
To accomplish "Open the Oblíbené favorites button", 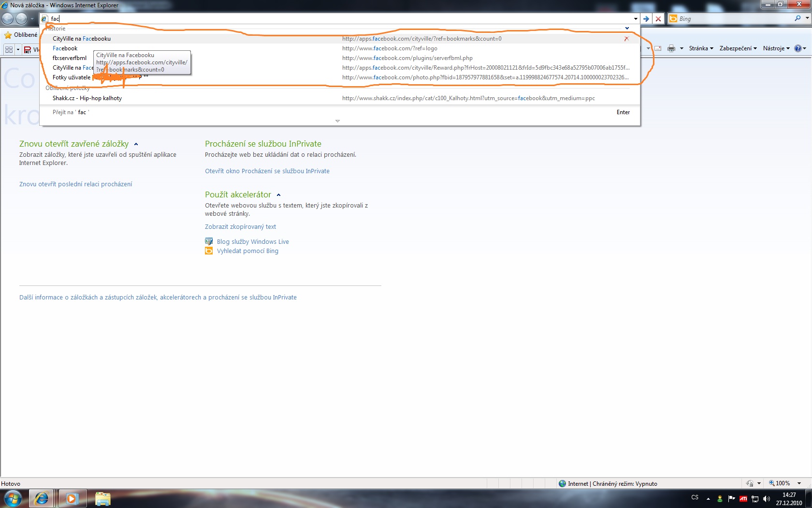I will (21, 35).
